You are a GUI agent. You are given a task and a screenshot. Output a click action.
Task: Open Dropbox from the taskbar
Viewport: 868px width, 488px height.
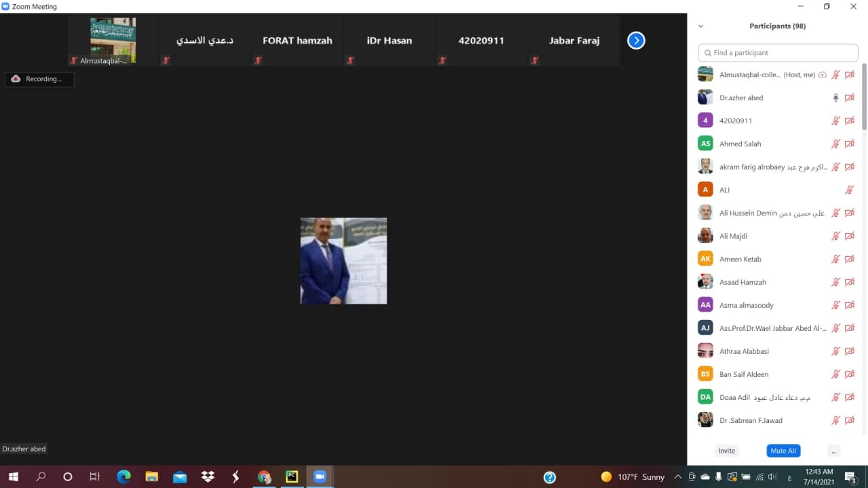(x=208, y=476)
